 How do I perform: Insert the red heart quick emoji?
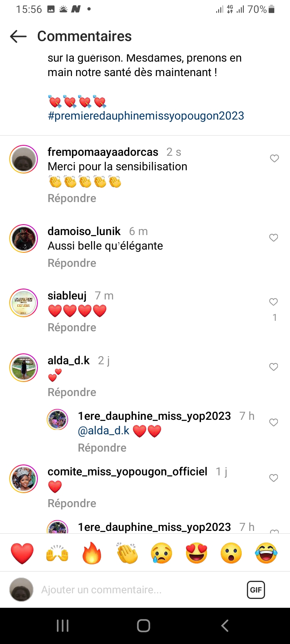(22, 553)
